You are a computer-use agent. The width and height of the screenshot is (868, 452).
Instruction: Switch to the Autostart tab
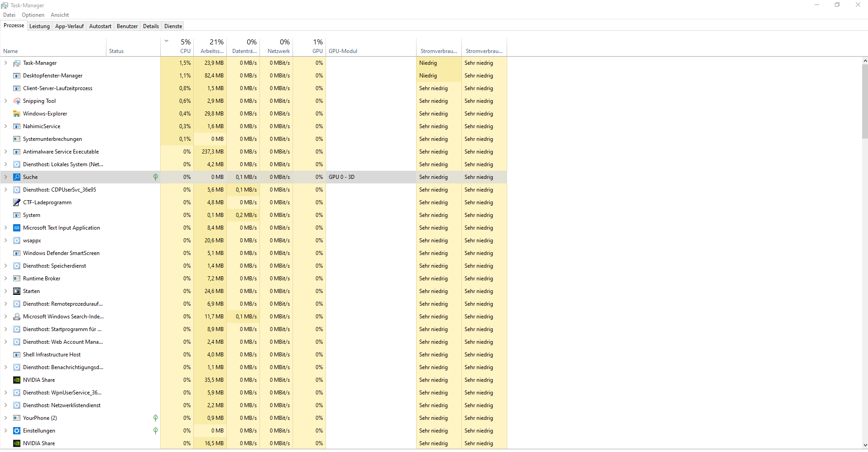[100, 26]
